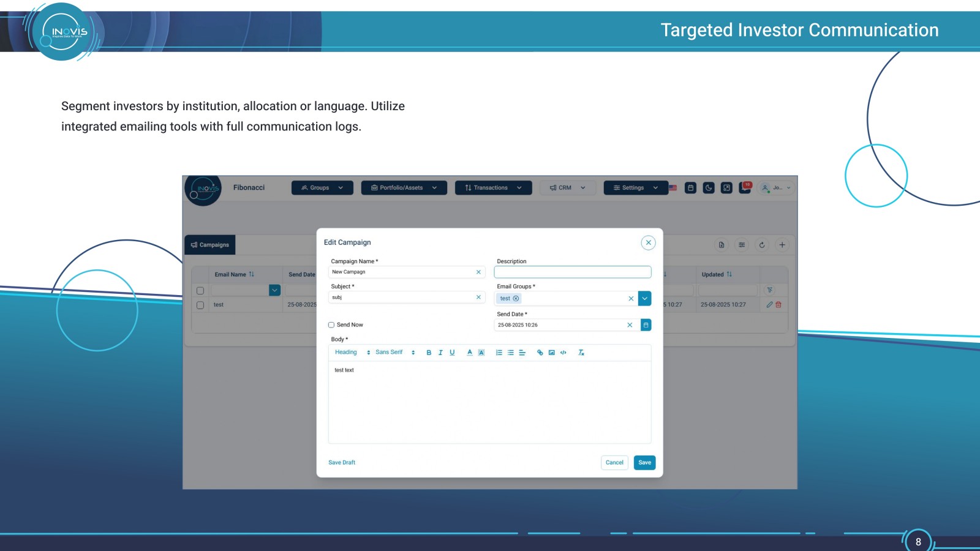Insert a link in the body
This screenshot has width=980, height=551.
coord(540,353)
